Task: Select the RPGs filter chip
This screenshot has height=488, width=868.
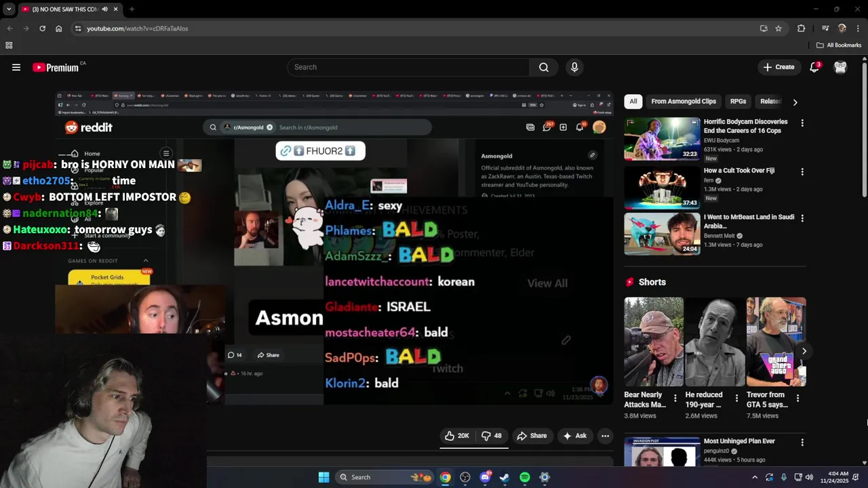Action: pyautogui.click(x=738, y=102)
